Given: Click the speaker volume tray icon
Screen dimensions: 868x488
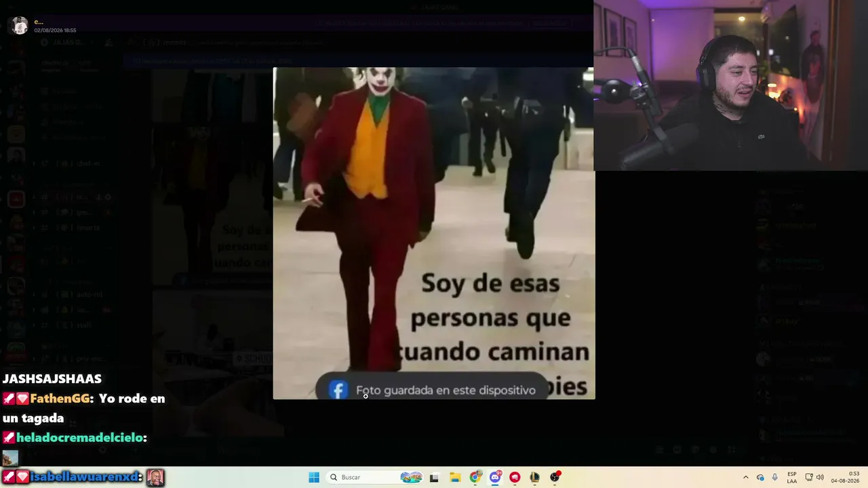Looking at the screenshot, I should 820,477.
